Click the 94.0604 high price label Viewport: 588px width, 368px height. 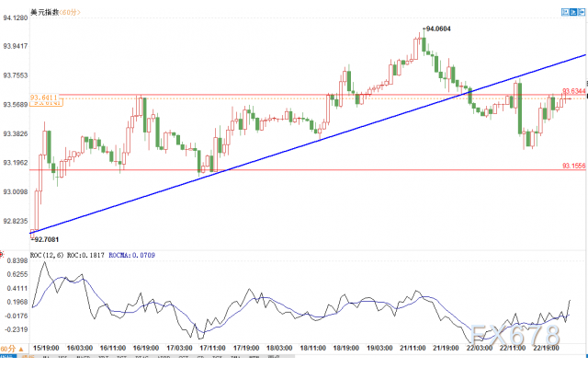click(437, 29)
